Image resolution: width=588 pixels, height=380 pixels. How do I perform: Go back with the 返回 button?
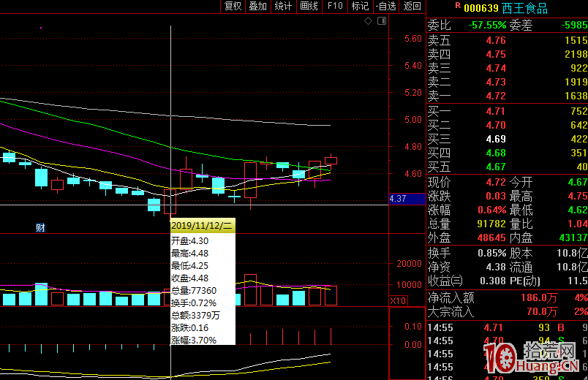pos(412,6)
